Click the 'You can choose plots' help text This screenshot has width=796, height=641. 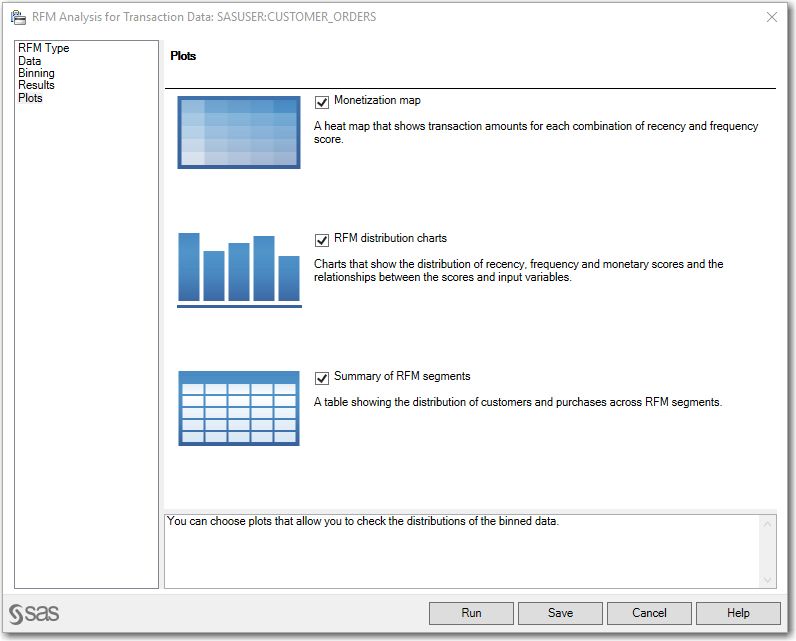coord(363,521)
